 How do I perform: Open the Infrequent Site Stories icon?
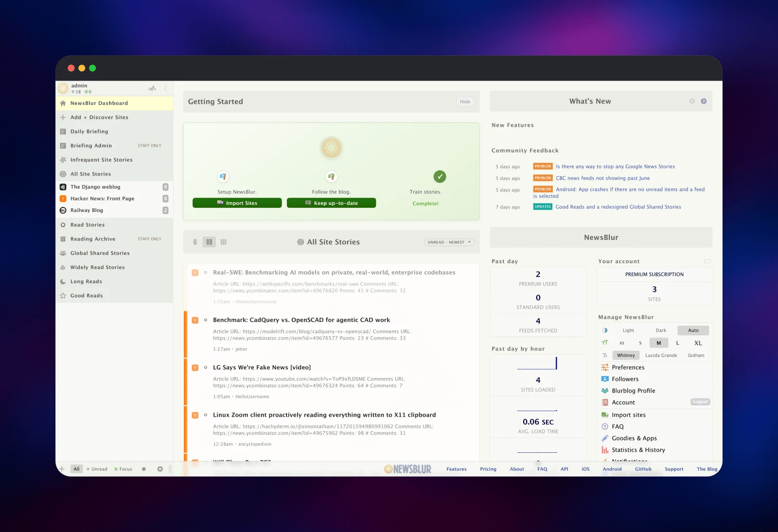[63, 160]
